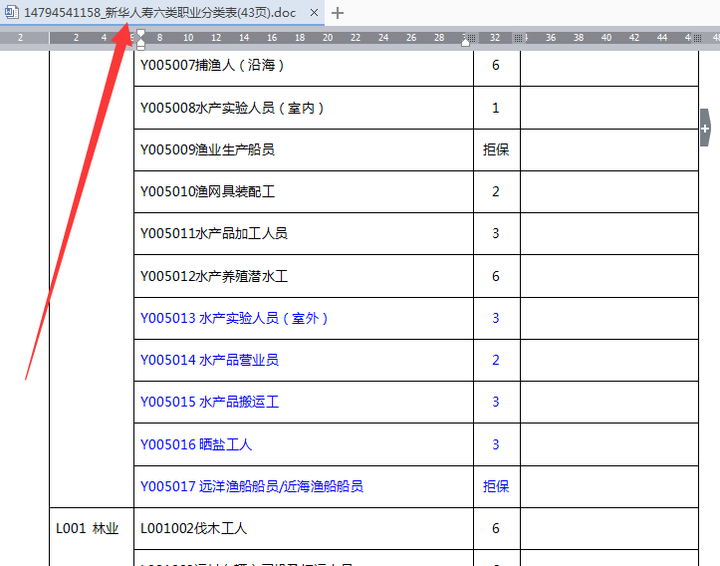
Task: Click the plus handle beside the table
Action: coord(705,128)
